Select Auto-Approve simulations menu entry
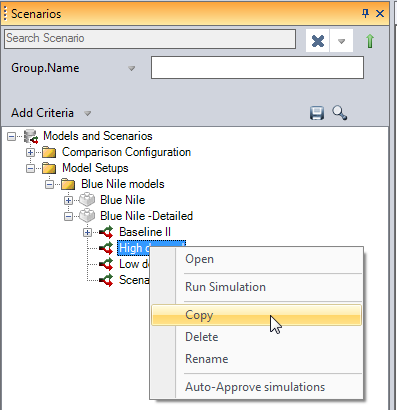The height and width of the screenshot is (410, 397). click(x=256, y=387)
